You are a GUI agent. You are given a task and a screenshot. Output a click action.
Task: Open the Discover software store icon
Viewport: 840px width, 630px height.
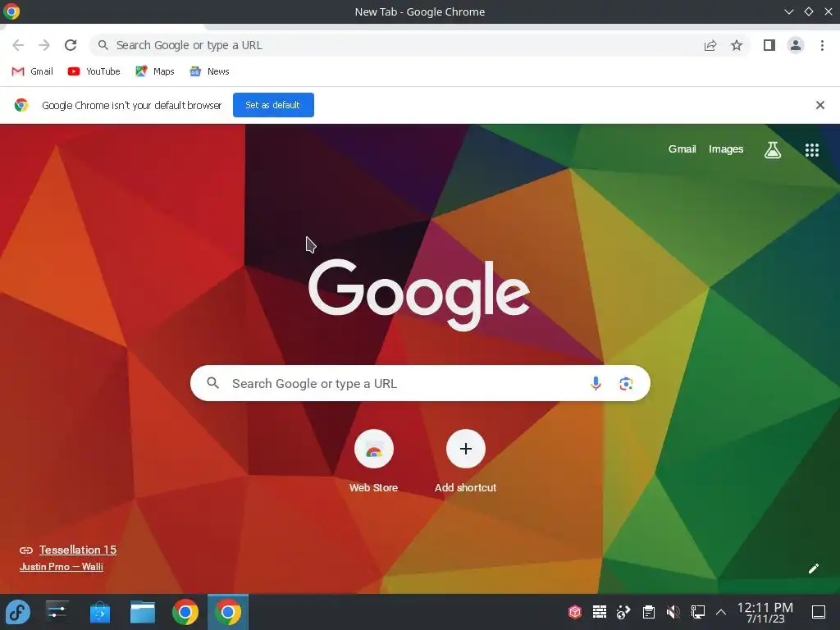click(x=99, y=612)
